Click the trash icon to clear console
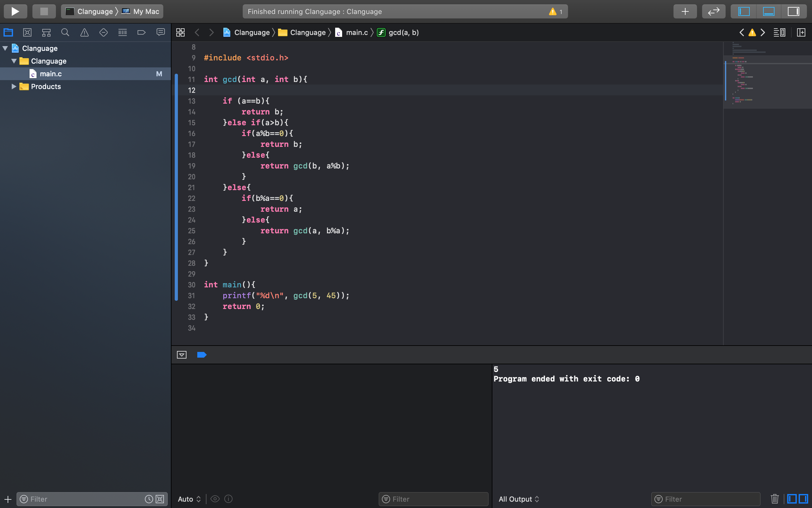812x508 pixels. [x=775, y=498]
